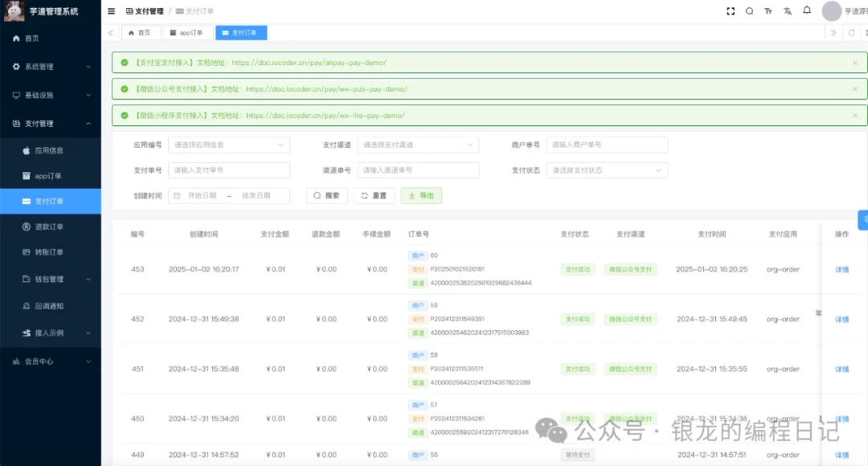The width and height of the screenshot is (868, 466).
Task: Dismiss the 支付宝支付接入 notice banner
Action: coord(855,61)
